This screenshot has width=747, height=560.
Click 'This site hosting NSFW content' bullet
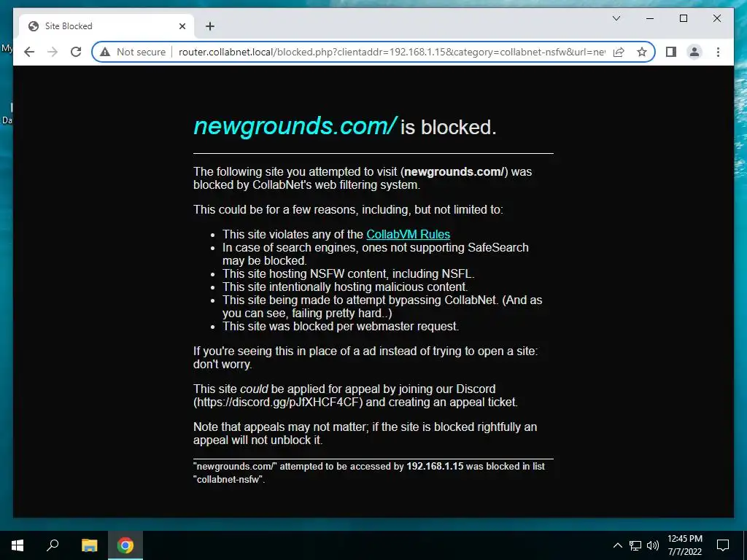[x=348, y=274]
